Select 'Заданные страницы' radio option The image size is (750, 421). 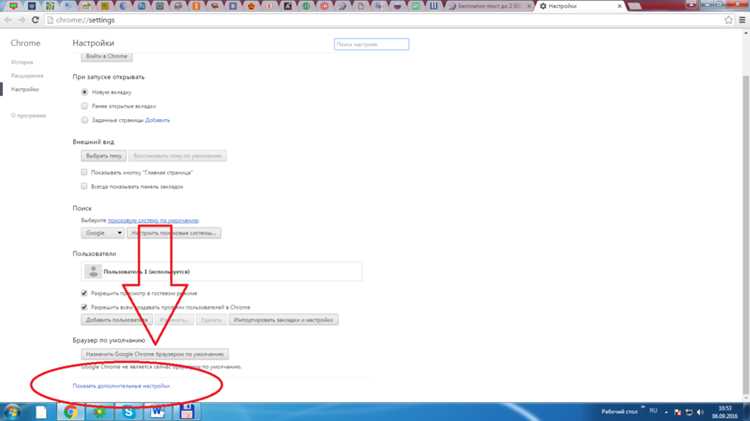click(85, 120)
